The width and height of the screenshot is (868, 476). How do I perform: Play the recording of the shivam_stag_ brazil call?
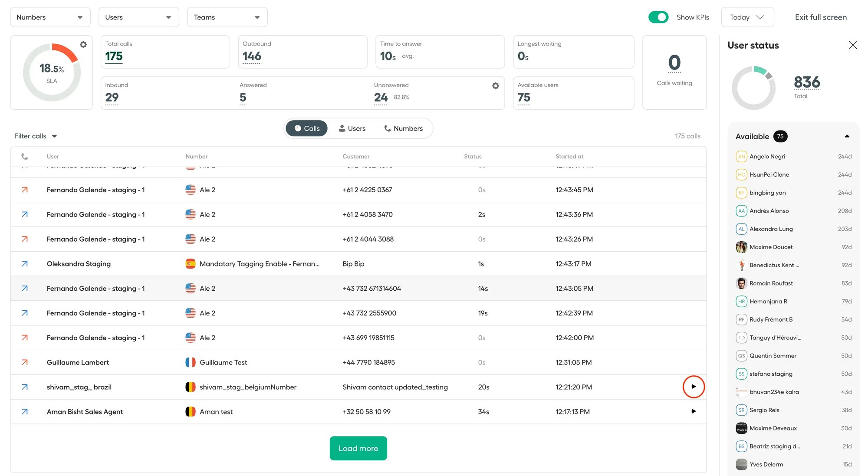694,387
